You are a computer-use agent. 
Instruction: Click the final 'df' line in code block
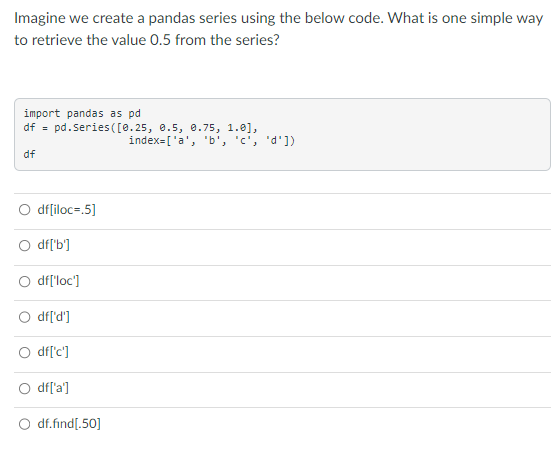(x=29, y=154)
